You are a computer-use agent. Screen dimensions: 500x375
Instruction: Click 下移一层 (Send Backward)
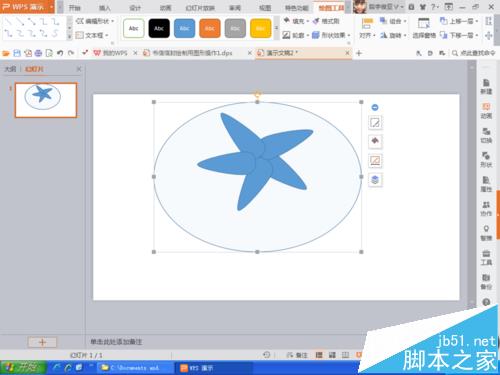tap(459, 35)
